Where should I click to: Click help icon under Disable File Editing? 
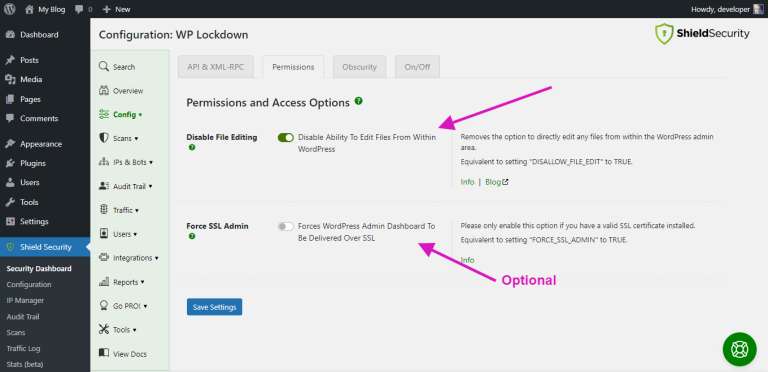192,147
